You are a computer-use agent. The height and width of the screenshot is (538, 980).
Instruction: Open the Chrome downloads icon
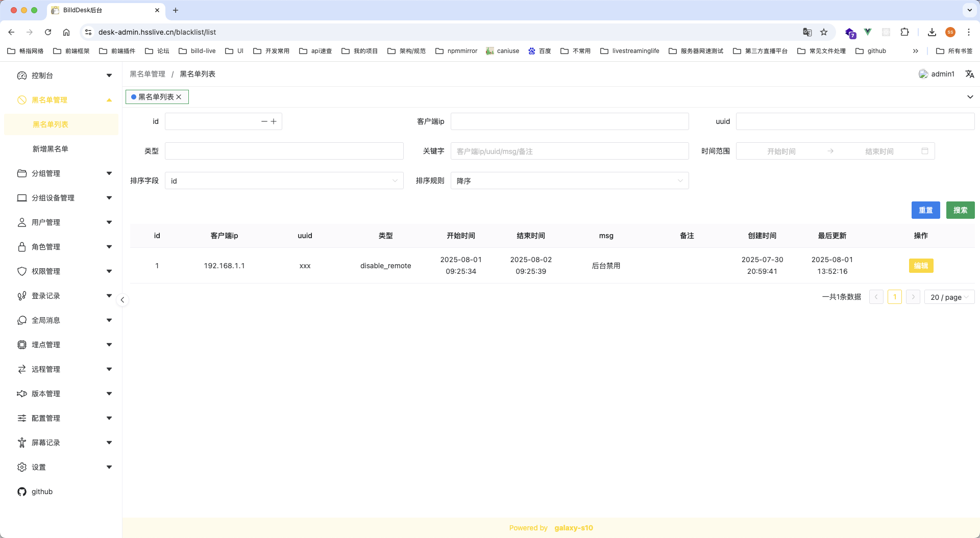932,32
